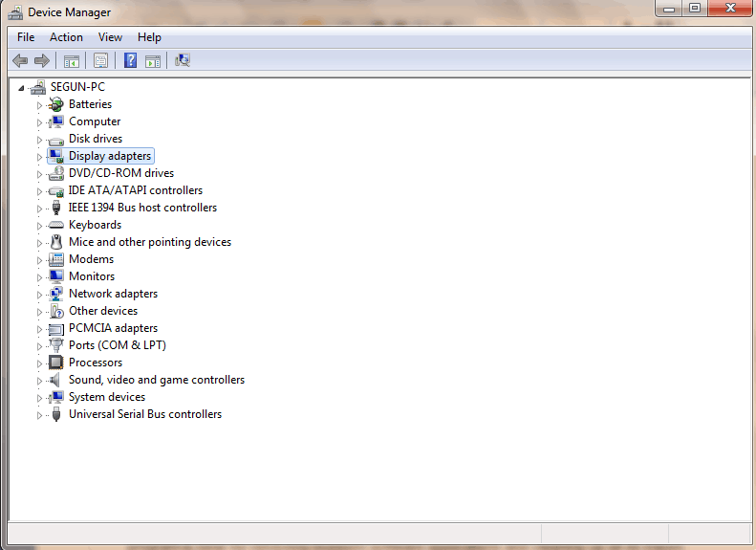The height and width of the screenshot is (550, 756).
Task: Expand IDE ATA/ATAPI controllers arrow
Action: (x=39, y=191)
